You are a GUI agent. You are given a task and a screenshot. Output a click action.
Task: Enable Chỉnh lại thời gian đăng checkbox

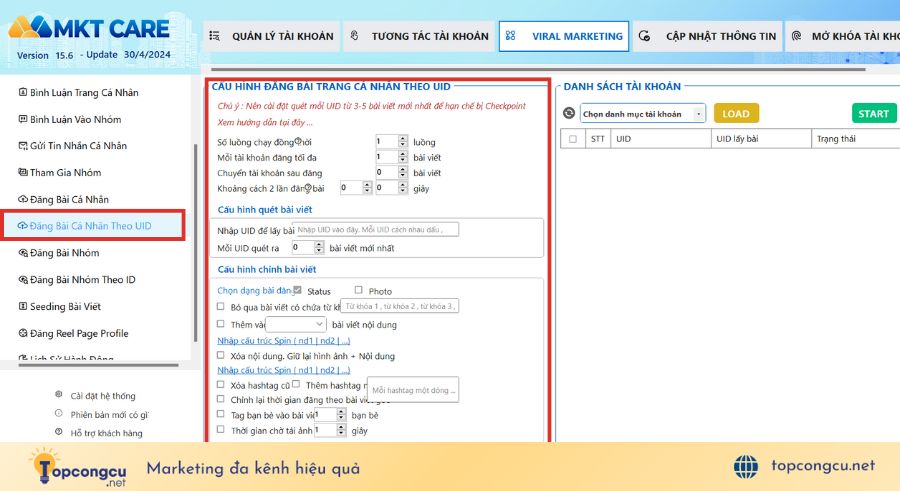220,399
